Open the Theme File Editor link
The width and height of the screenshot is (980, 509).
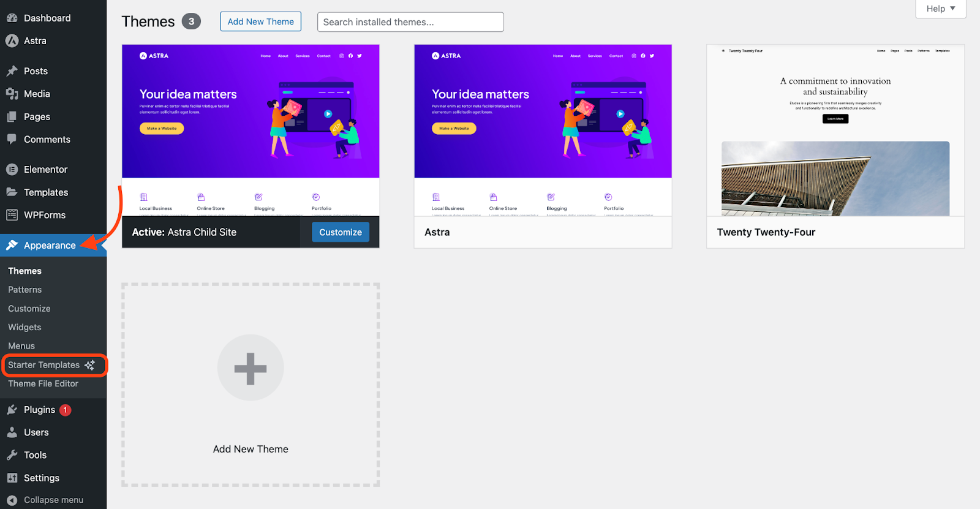[x=43, y=383]
